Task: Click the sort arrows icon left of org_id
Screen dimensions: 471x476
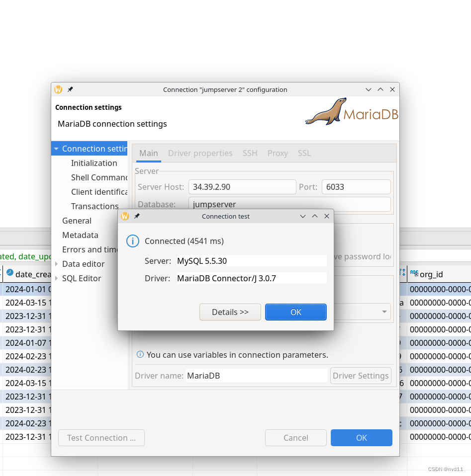Action: 402,272
